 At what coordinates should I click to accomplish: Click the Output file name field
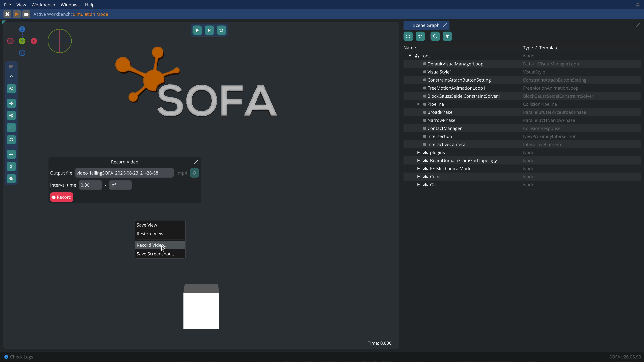(124, 173)
